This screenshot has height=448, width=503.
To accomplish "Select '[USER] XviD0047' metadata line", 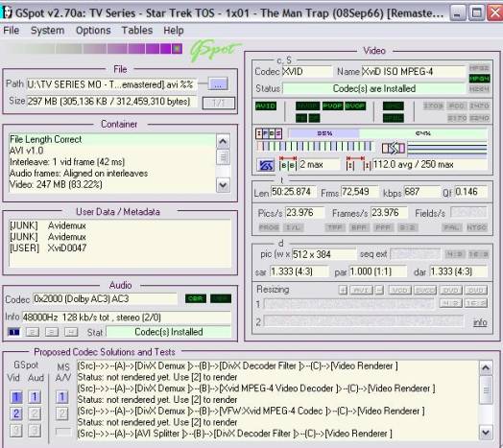I will (x=120, y=248).
